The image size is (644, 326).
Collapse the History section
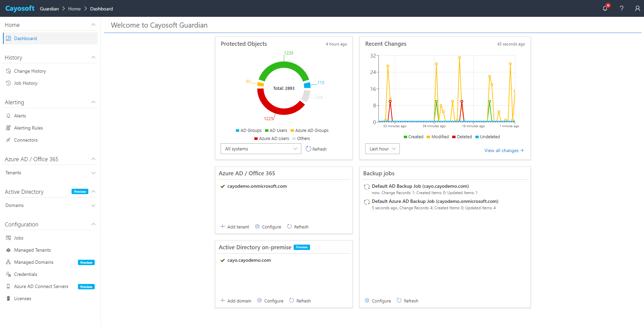93,57
